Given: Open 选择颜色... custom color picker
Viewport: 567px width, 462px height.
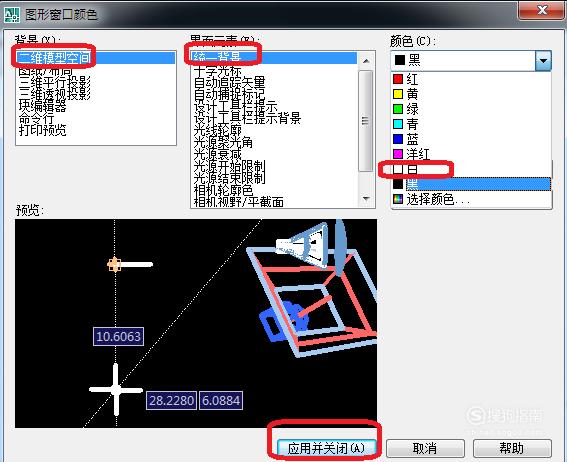Looking at the screenshot, I should (472, 199).
